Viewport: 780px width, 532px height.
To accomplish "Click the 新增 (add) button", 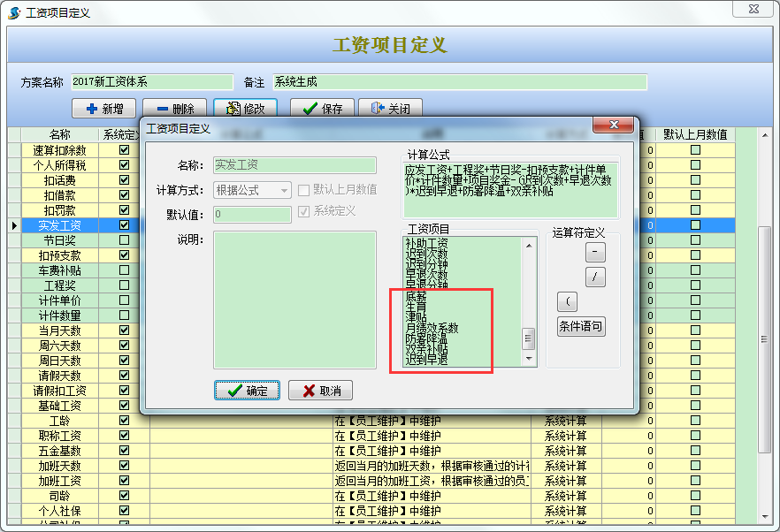I will coord(104,109).
